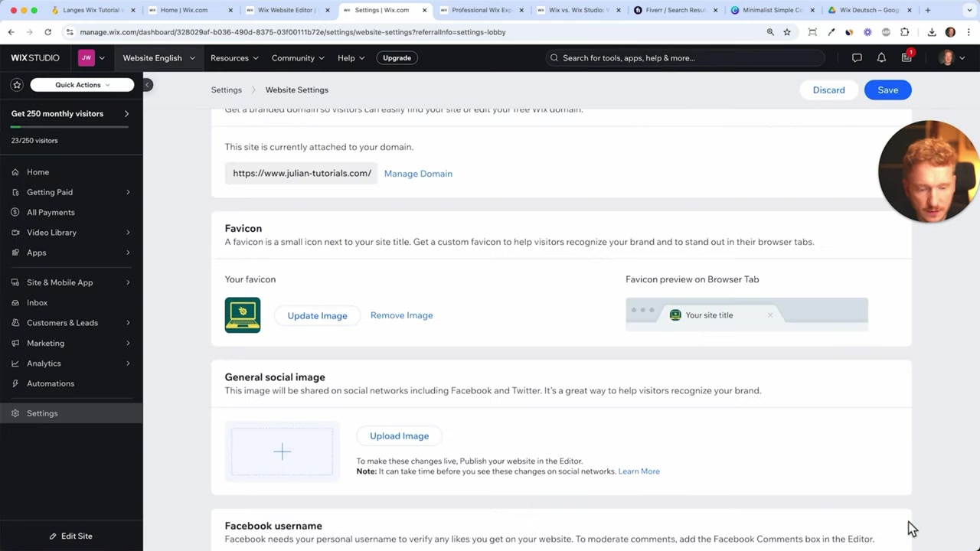Click the Apps grid icon
980x551 pixels.
[x=15, y=253]
